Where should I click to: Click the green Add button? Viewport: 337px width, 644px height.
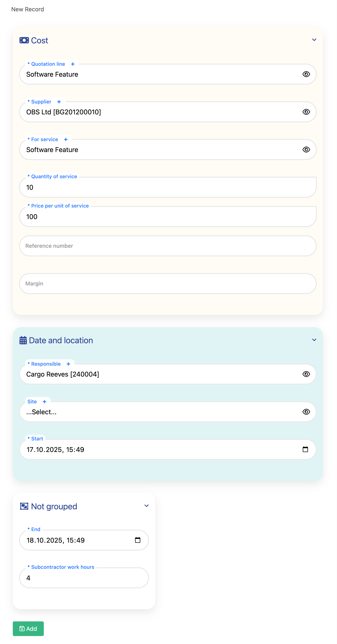(x=28, y=629)
